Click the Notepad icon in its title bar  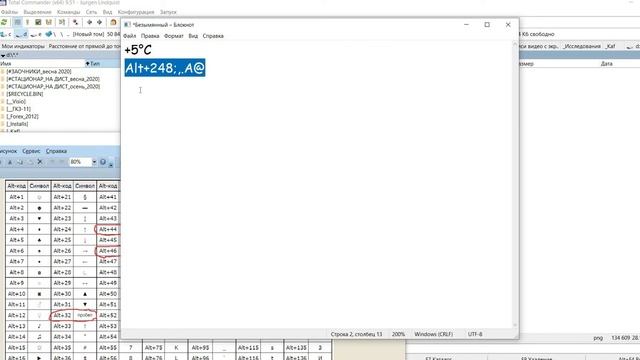point(127,25)
